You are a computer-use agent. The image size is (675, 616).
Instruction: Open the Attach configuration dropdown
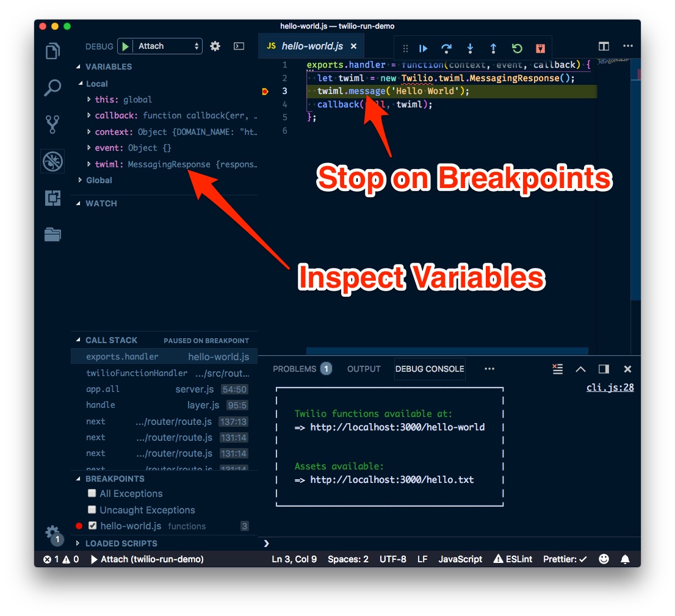coord(168,46)
